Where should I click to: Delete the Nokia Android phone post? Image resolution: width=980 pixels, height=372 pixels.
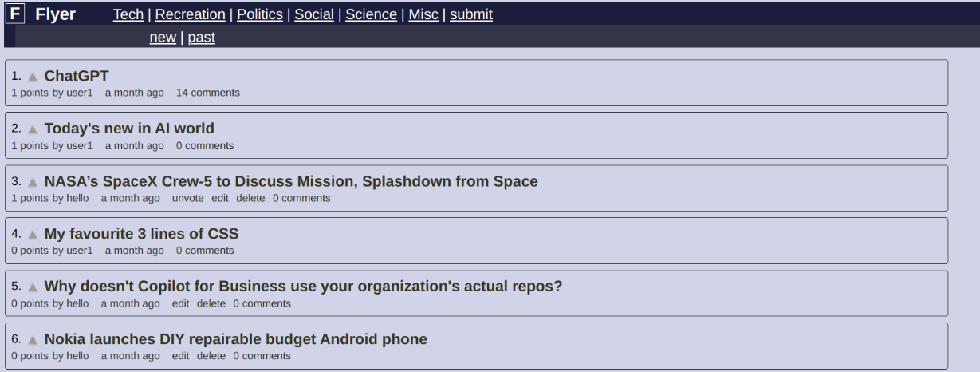pyautogui.click(x=211, y=356)
